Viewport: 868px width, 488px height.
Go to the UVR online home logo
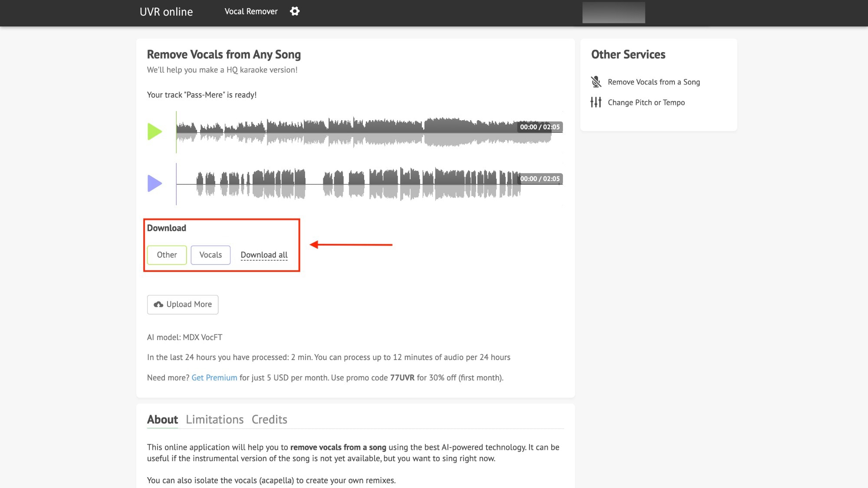click(166, 12)
